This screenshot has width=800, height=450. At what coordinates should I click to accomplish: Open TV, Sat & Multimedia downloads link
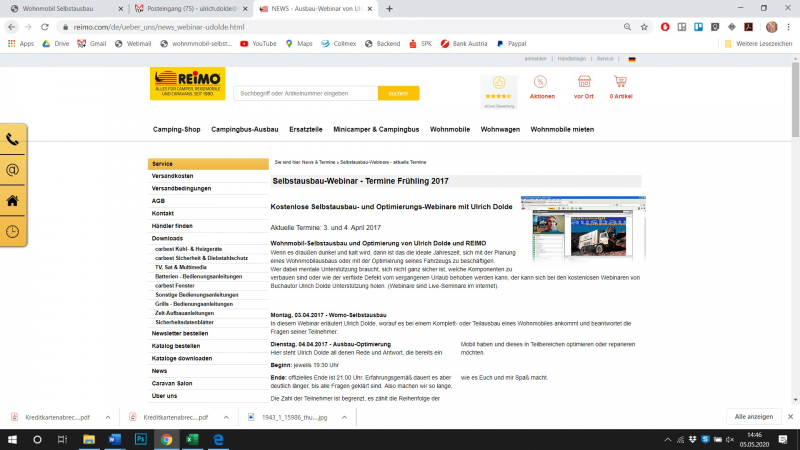[181, 267]
